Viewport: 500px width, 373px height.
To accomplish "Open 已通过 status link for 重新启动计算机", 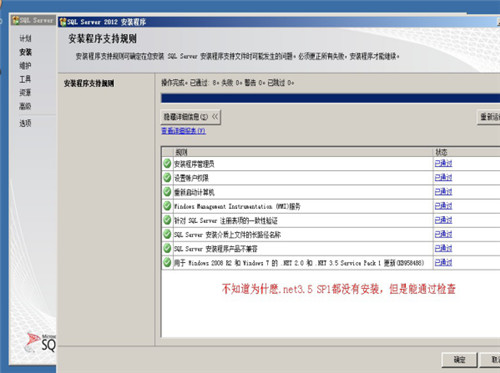I will click(443, 192).
